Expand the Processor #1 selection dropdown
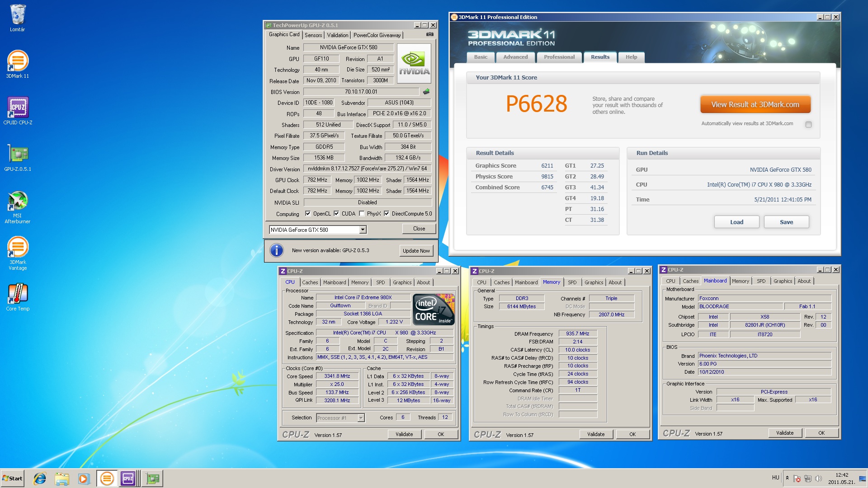Image resolution: width=868 pixels, height=488 pixels. [x=361, y=418]
